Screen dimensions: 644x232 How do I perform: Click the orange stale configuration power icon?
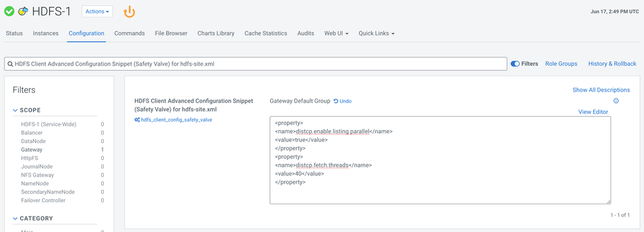tap(130, 12)
